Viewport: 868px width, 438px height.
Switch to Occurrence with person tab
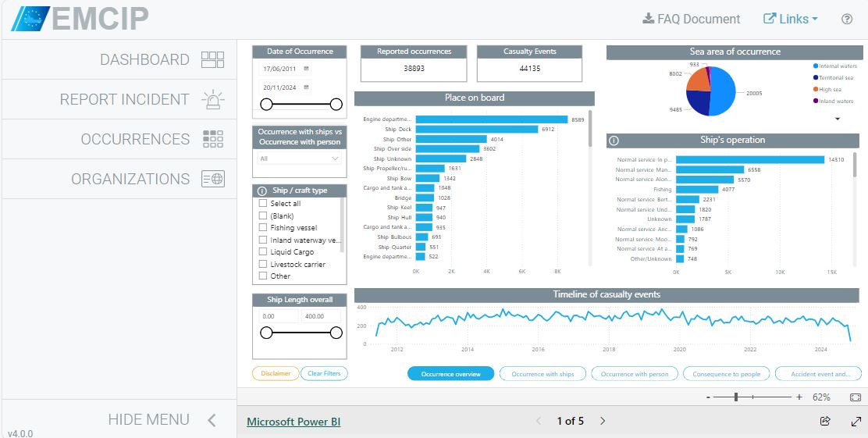(635, 374)
